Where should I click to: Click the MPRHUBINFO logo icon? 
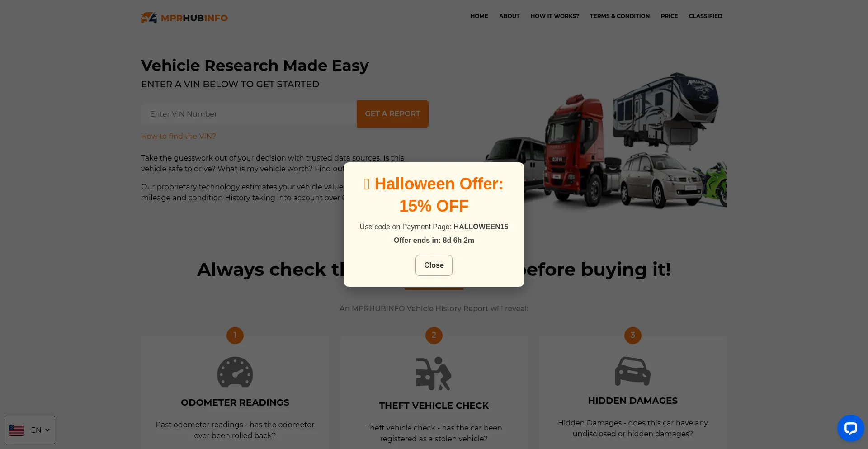pos(149,18)
